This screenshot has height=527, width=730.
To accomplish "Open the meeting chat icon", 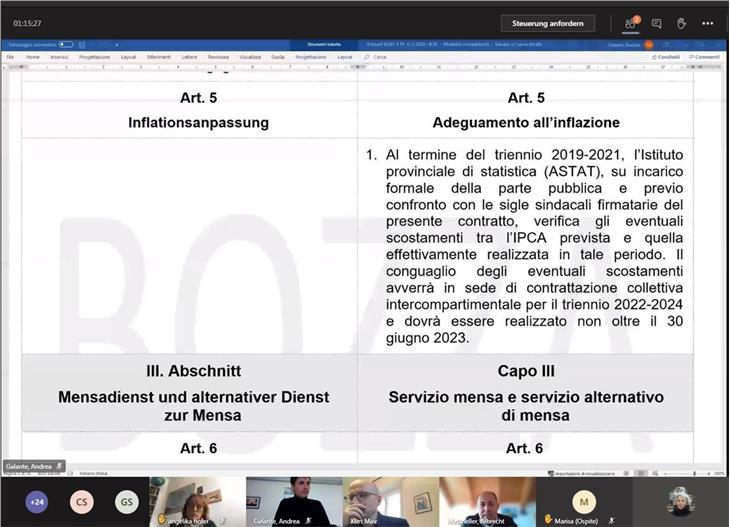I will coord(657,23).
